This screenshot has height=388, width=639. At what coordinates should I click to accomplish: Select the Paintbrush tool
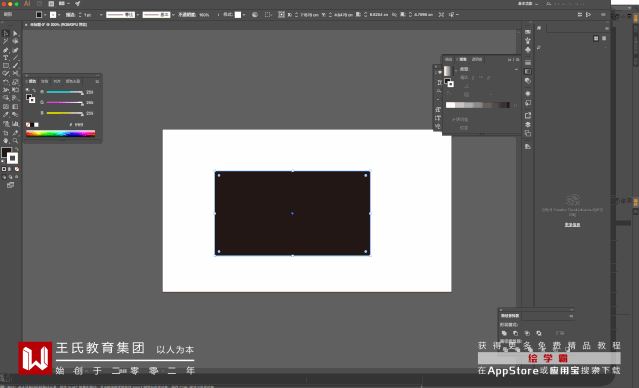(15, 66)
